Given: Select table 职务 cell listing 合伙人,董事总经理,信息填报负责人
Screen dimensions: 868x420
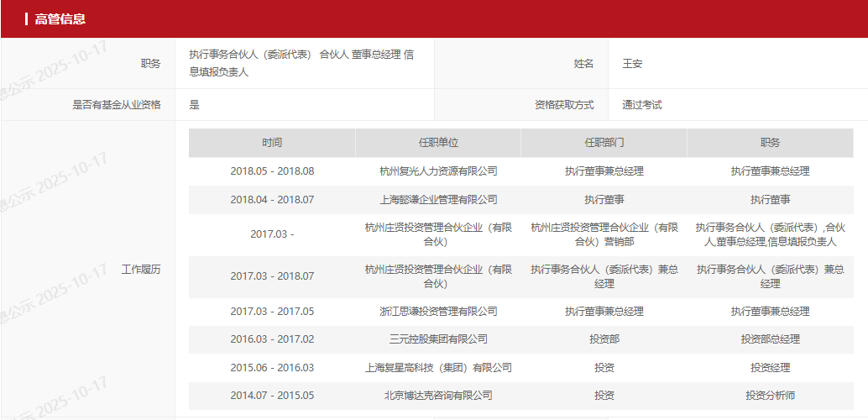Looking at the screenshot, I should point(770,234).
